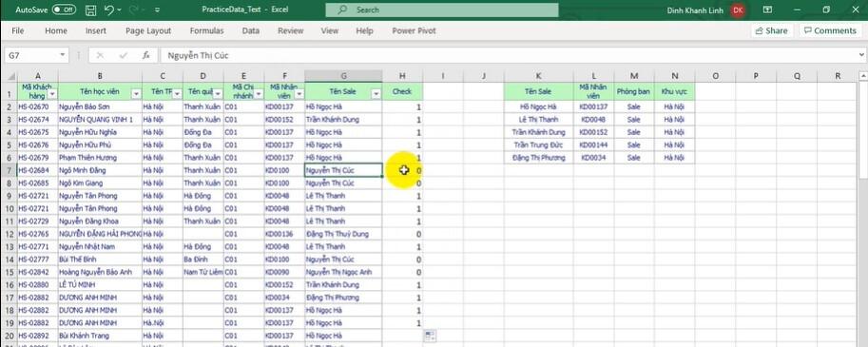The width and height of the screenshot is (868, 347).
Task: Click cell Đặng Thị Thuỳ Dung
Action: [x=343, y=234]
